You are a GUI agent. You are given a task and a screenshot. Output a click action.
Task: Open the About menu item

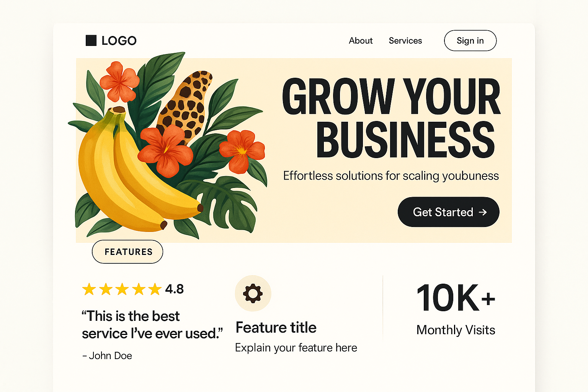tap(361, 41)
